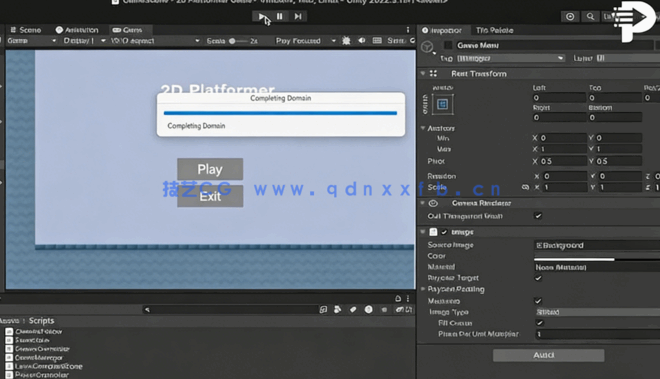660x379 pixels.
Task: Click the None Material field
Action: (597, 267)
